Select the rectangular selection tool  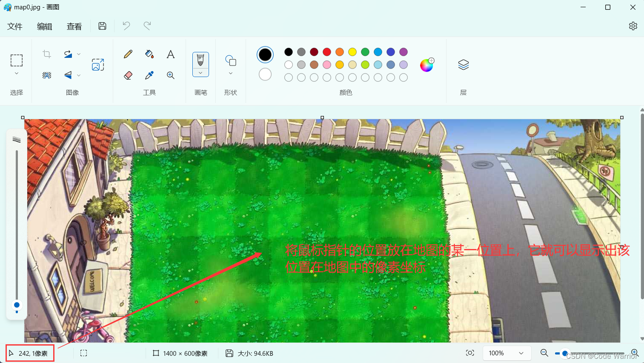pos(17,60)
